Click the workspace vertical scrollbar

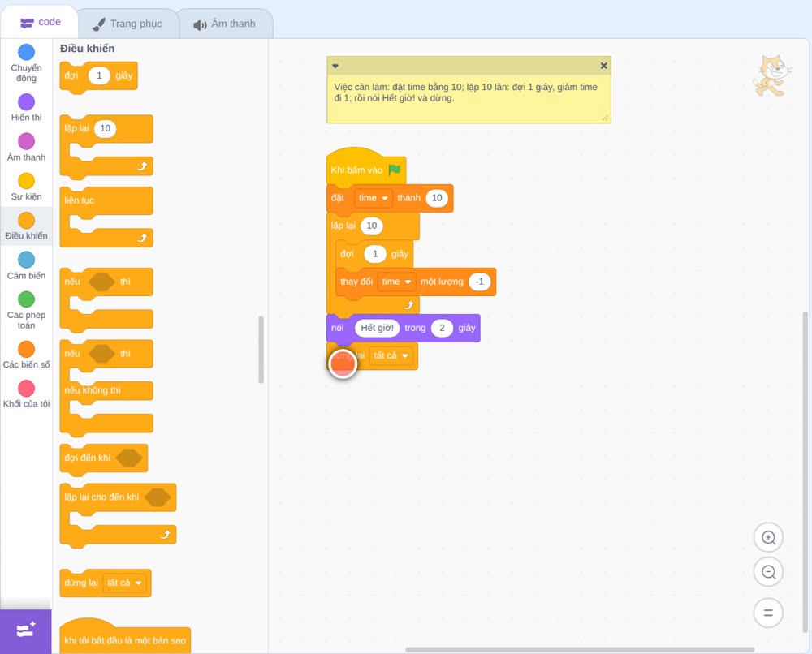pyautogui.click(x=805, y=471)
